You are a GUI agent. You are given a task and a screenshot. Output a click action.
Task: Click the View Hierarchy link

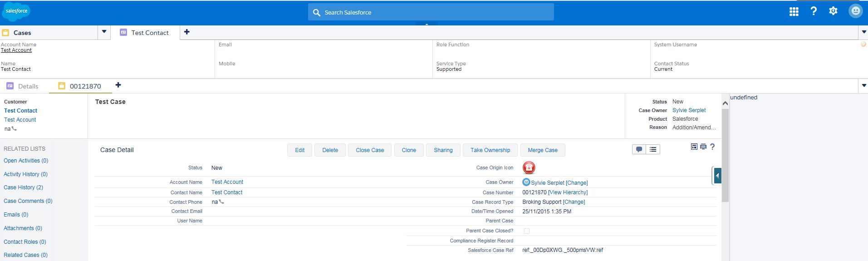pyautogui.click(x=568, y=192)
